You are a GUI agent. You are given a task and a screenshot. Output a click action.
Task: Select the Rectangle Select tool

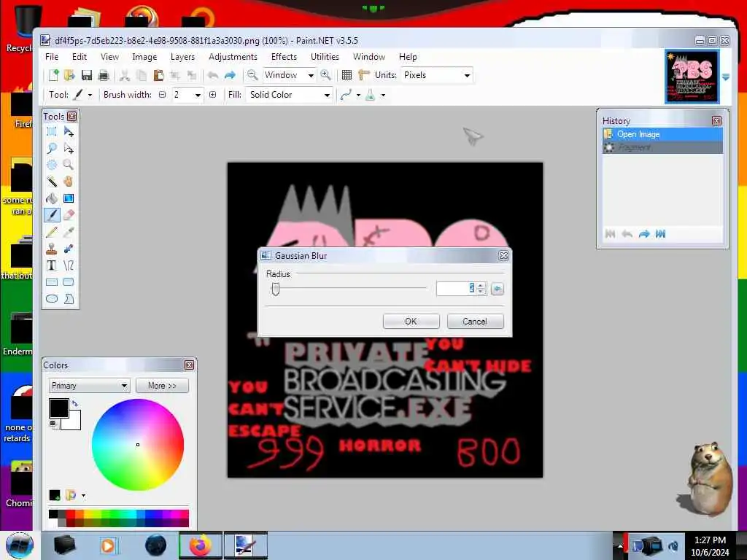[52, 132]
